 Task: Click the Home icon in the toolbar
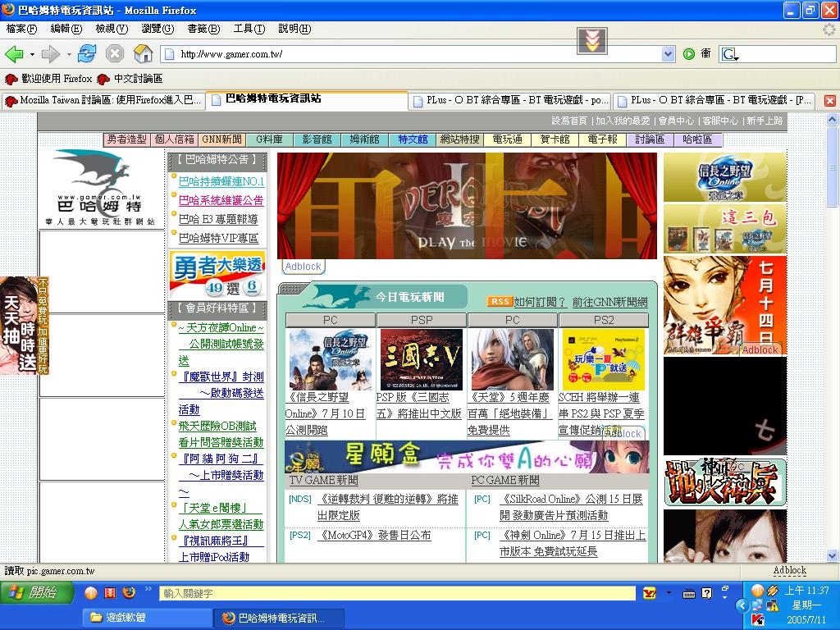pyautogui.click(x=143, y=54)
